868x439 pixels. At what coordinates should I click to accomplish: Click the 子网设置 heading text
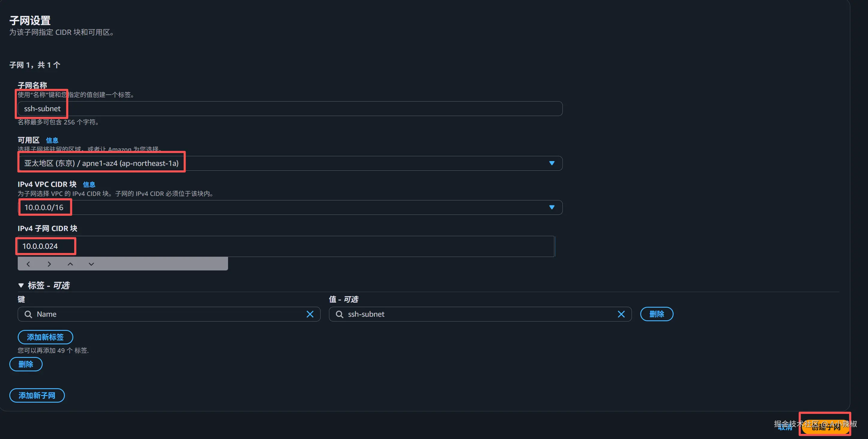tap(30, 20)
